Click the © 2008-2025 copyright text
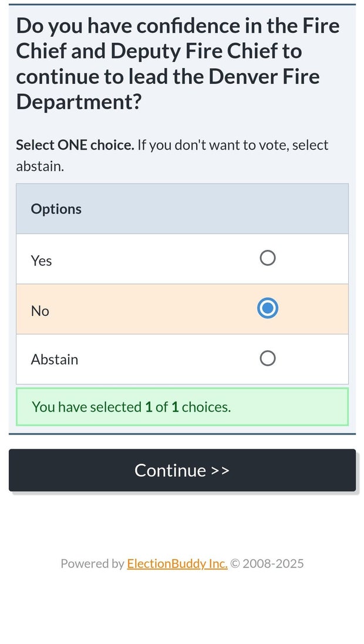Screen dimensions: 364x644 (x=267, y=564)
